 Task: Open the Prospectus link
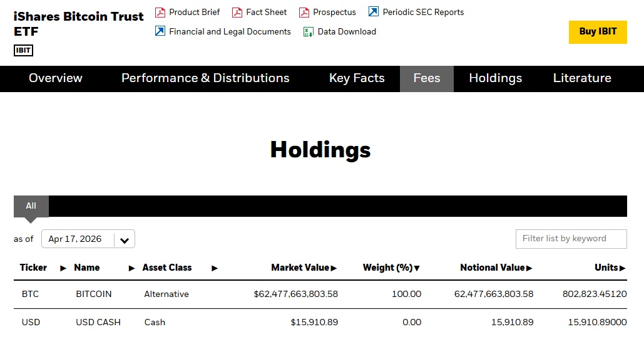click(x=334, y=12)
